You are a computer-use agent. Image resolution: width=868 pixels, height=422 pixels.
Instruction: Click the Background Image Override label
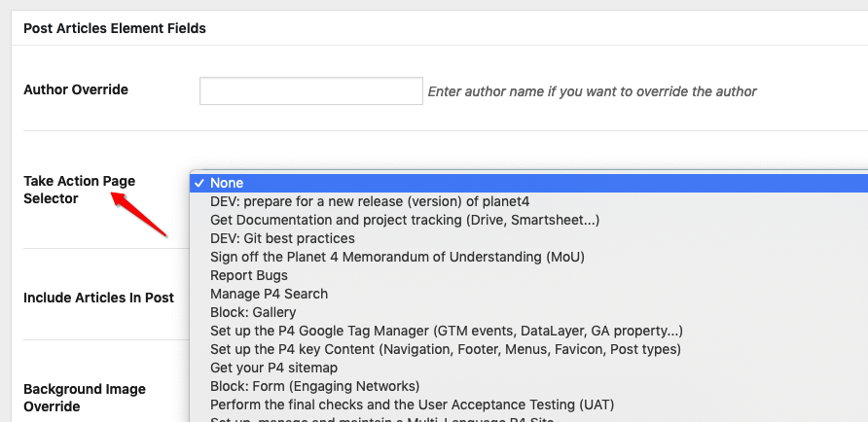[84, 398]
